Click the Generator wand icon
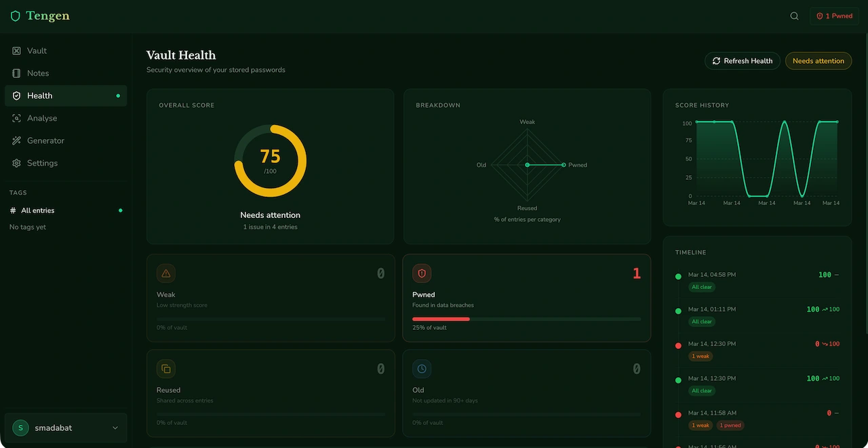Screen dimensions: 868x448 click(x=17, y=141)
